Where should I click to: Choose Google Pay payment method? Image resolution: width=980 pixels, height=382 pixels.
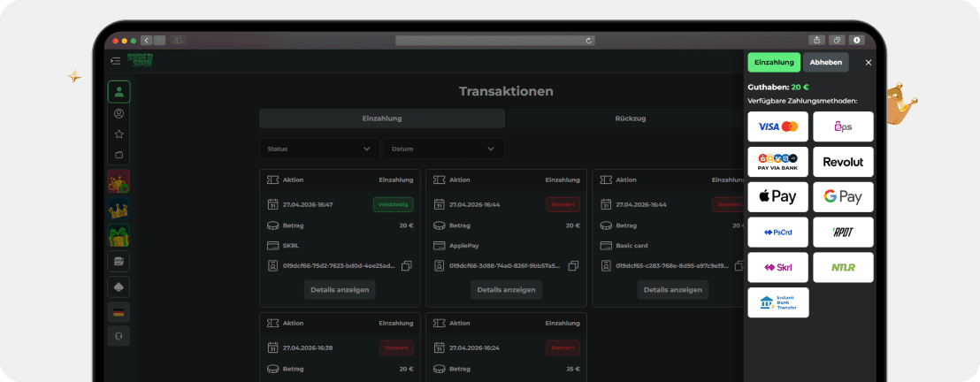tap(843, 197)
